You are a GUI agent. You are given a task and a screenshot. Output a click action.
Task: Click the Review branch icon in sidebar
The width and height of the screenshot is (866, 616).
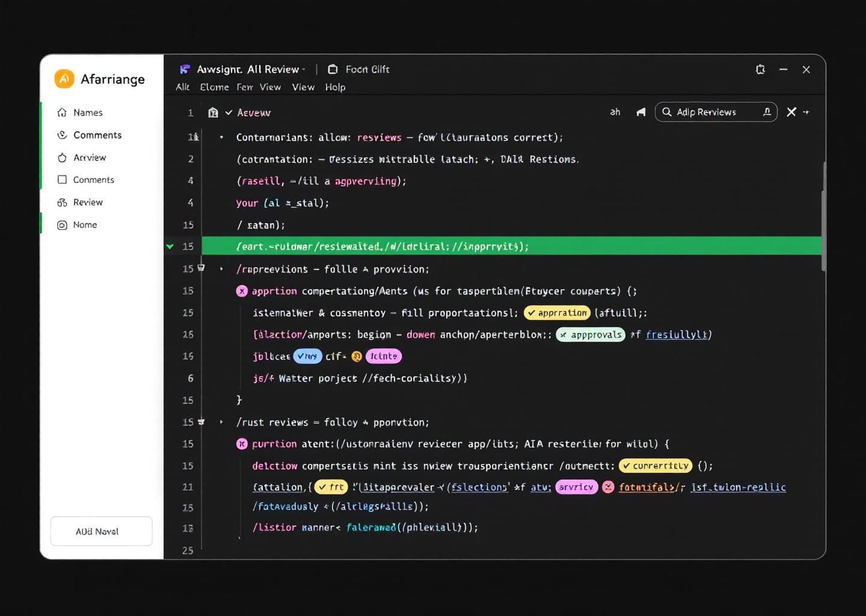(x=63, y=202)
